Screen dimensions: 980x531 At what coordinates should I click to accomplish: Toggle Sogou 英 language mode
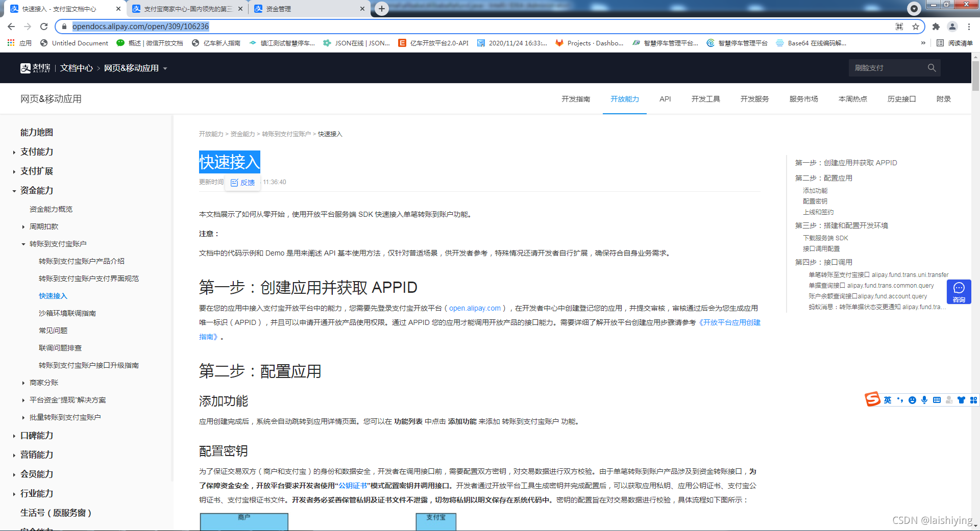(x=888, y=400)
